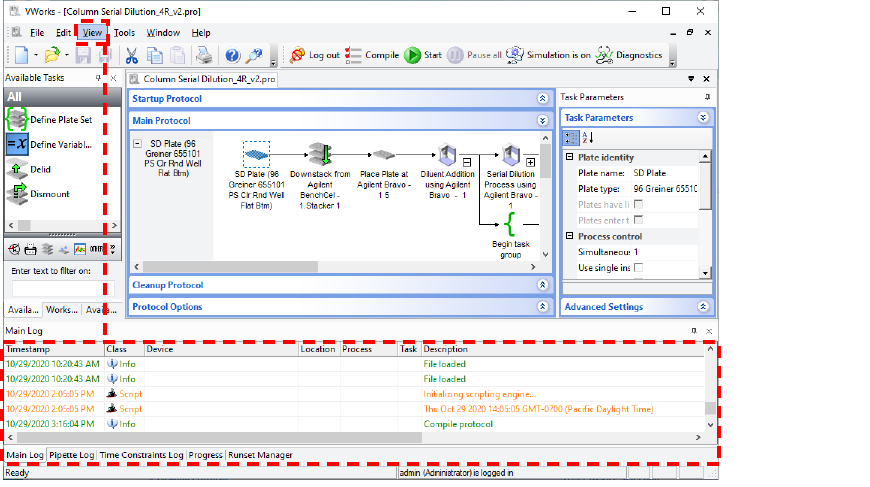Click the Print toolbar icon
This screenshot has width=870, height=487.
pyautogui.click(x=204, y=55)
